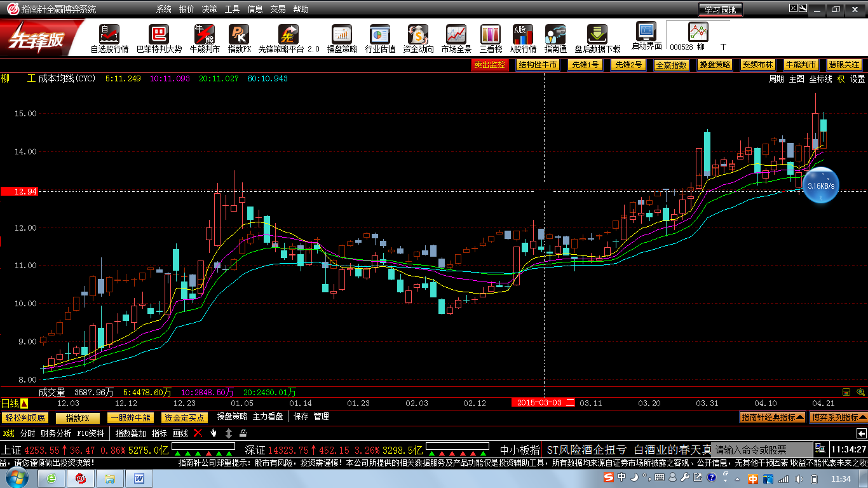Image resolution: width=868 pixels, height=488 pixels.
Task: Open the 操盘策略 toolbar icon
Action: coord(342,35)
